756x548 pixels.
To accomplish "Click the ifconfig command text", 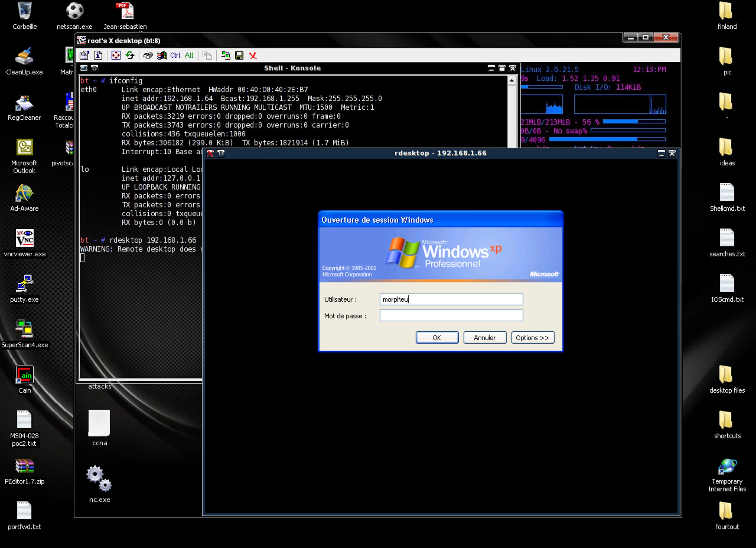I will [126, 81].
